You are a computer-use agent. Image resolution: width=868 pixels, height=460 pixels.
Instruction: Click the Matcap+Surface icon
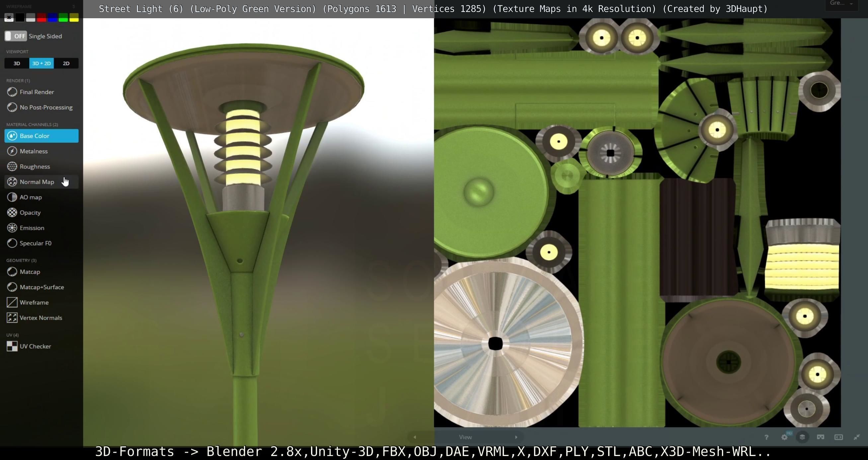(x=12, y=287)
